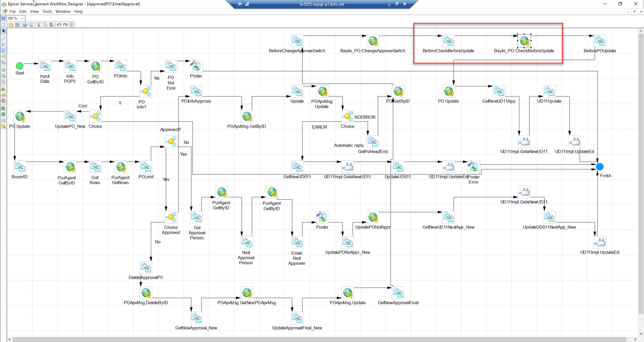The width and height of the screenshot is (644, 342).
Task: Select the blue Finish node
Action: click(x=600, y=167)
